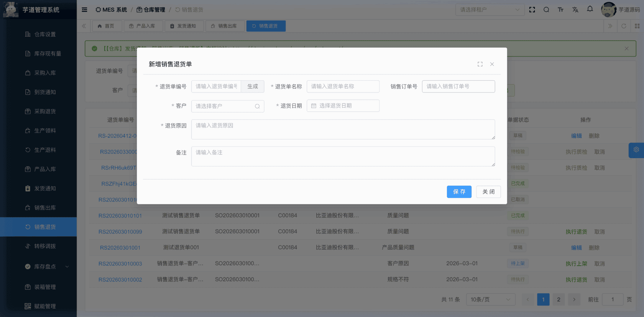This screenshot has height=317, width=644.
Task: Open 发货通知 in the sidebar
Action: [x=38, y=188]
